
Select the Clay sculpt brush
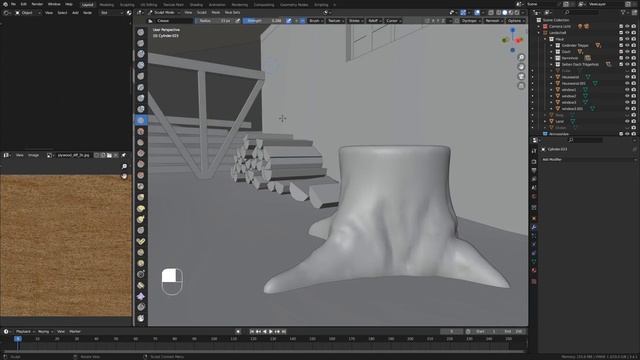141,54
